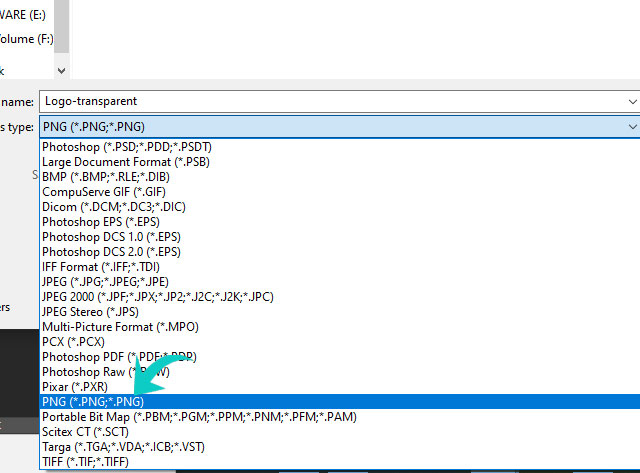Choose Multi-Picture Format (*.MPO)
The height and width of the screenshot is (473, 640).
point(340,327)
